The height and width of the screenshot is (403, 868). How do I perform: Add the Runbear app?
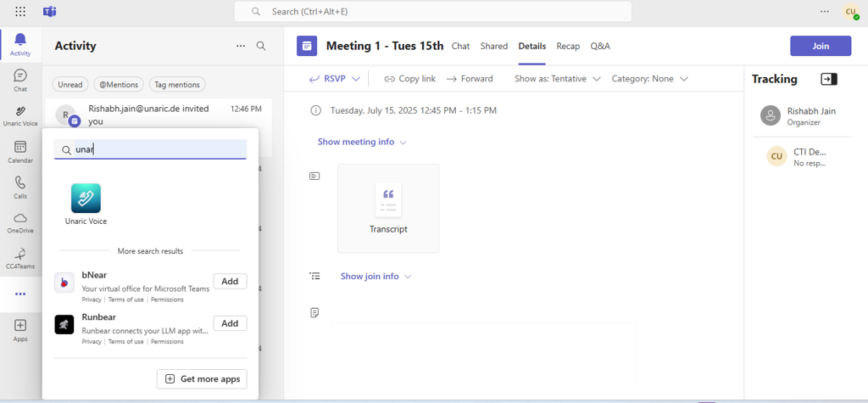click(x=230, y=323)
